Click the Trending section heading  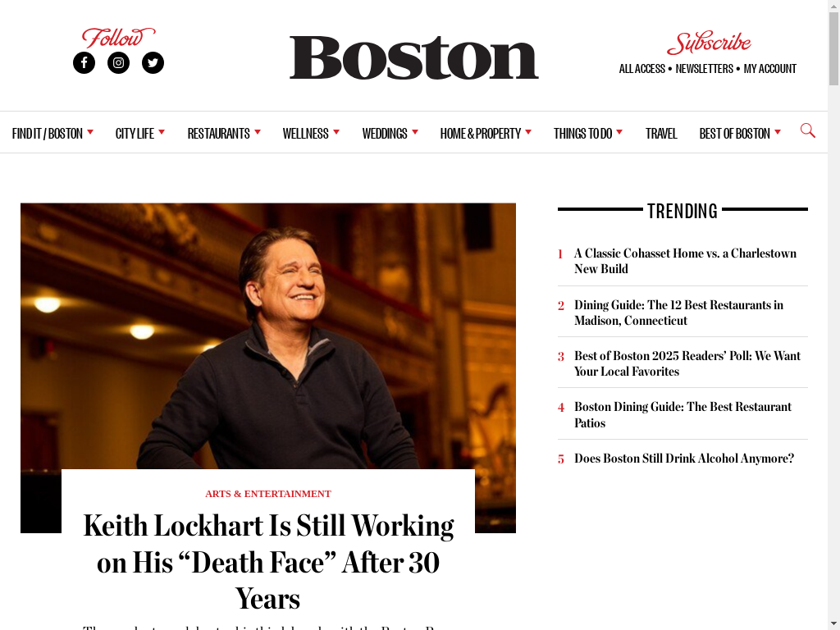point(682,211)
